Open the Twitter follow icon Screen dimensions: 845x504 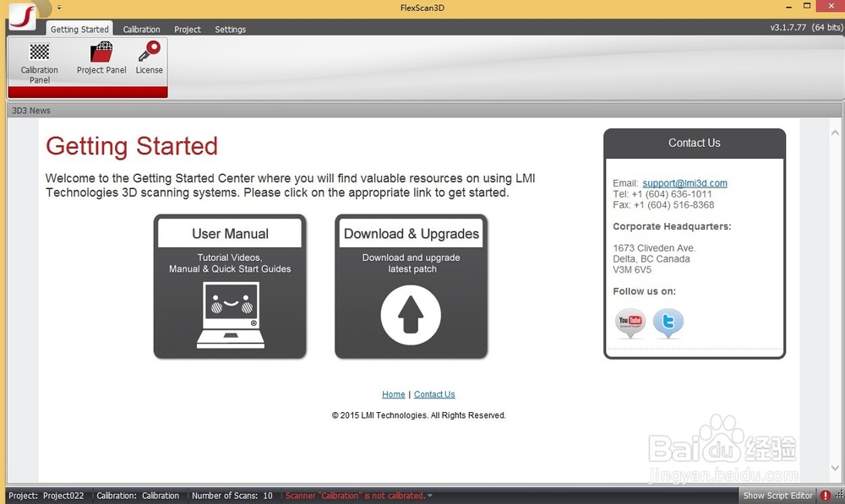668,322
